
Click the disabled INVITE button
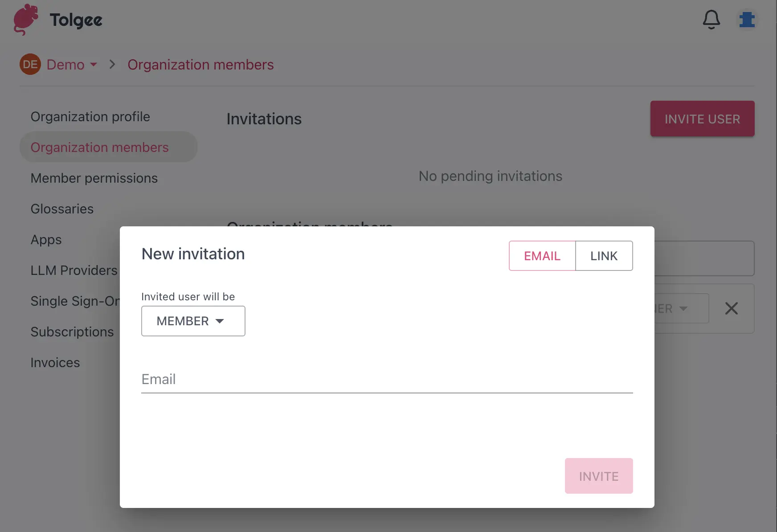click(x=598, y=475)
